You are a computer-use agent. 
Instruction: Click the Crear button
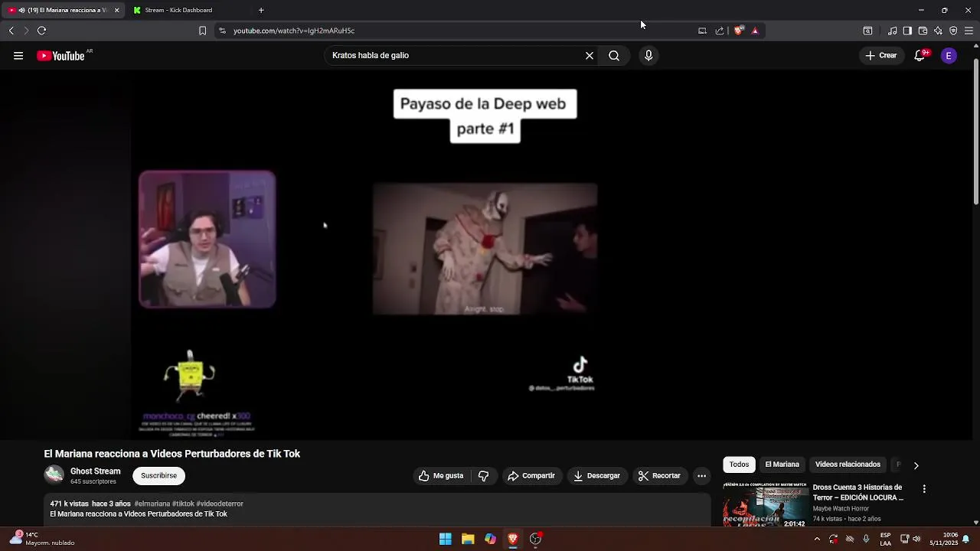point(881,56)
